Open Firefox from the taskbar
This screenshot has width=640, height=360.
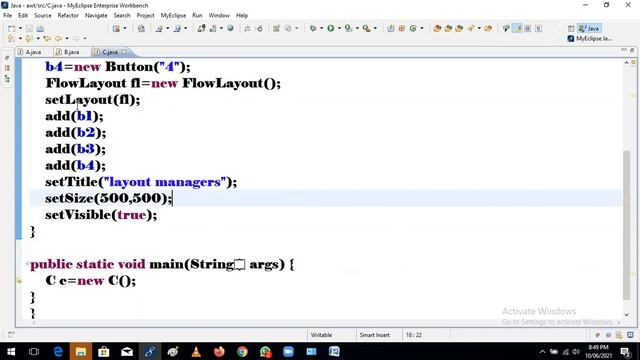coord(219,351)
